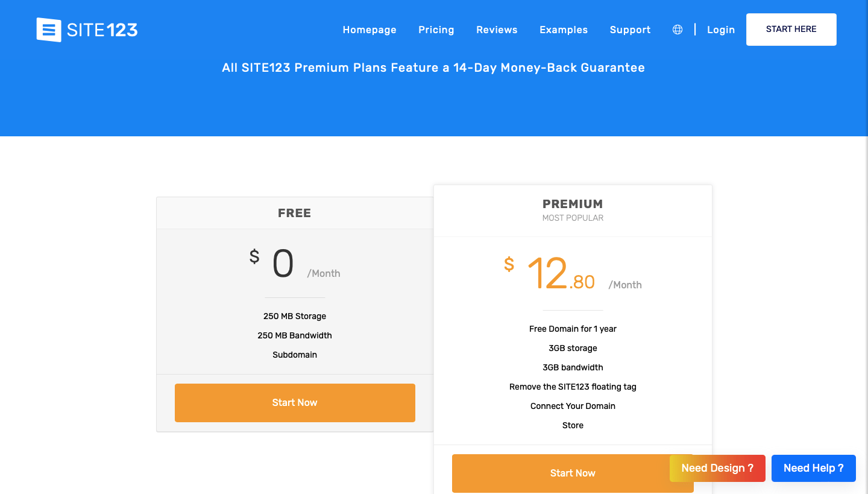Select the Pricing menu item
This screenshot has width=868, height=494.
[x=436, y=30]
